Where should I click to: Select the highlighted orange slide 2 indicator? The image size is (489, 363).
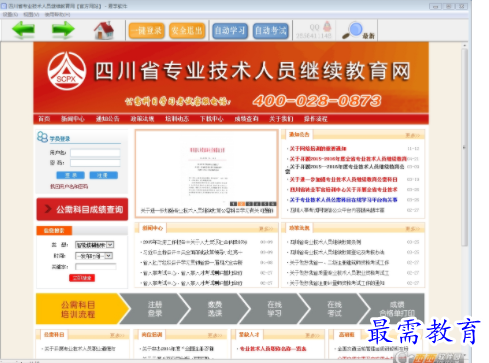pos(242,204)
